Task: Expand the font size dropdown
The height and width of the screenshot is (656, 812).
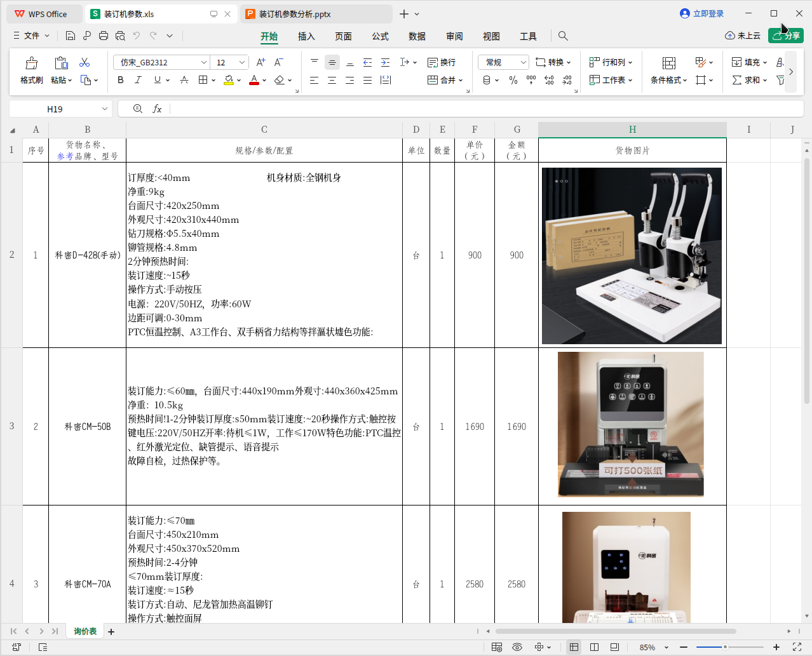Action: [242, 62]
